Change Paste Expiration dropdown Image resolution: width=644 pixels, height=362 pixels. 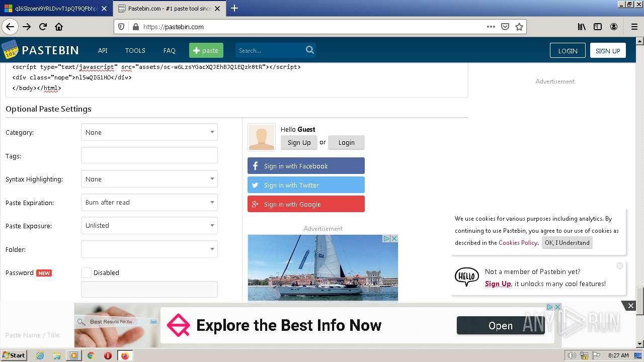tap(149, 202)
